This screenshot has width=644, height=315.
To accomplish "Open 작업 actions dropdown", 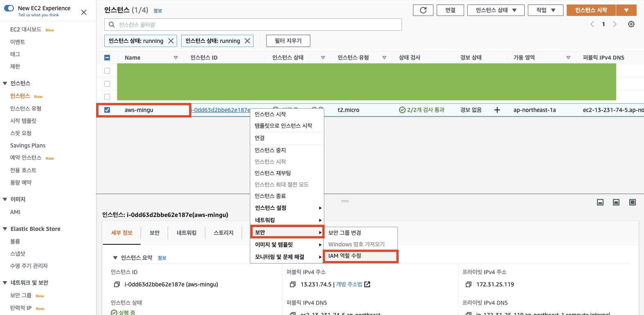I will point(545,10).
